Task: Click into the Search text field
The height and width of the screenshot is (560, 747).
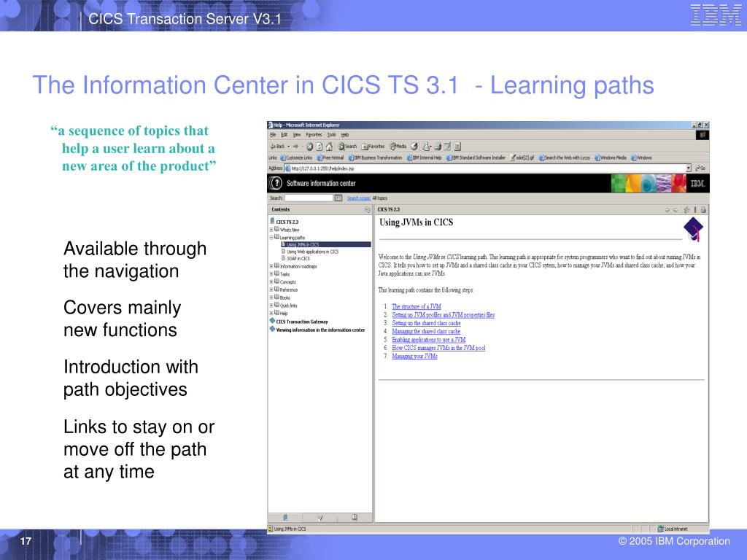Action: pyautogui.click(x=309, y=198)
